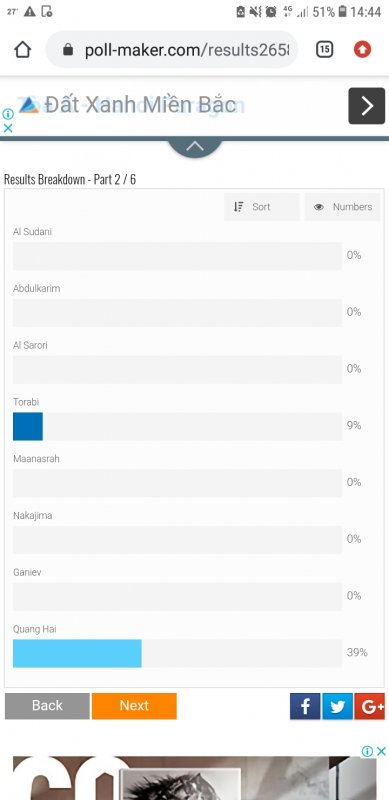Open the ad info icon on the top banner
The width and height of the screenshot is (389, 800).
tap(8, 114)
